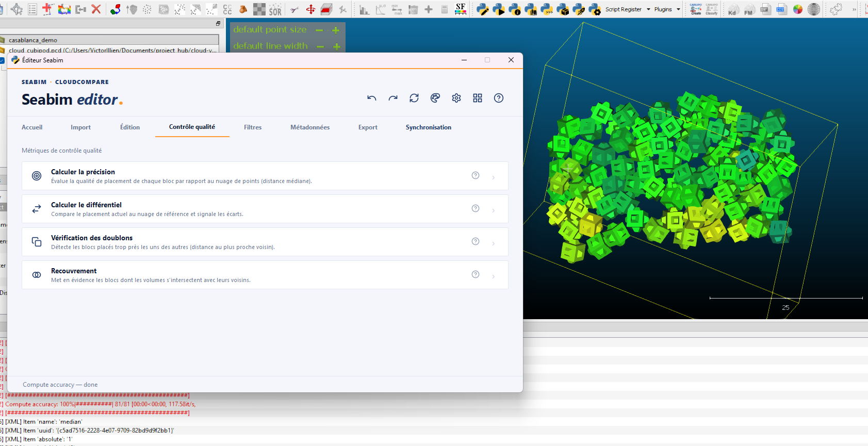The width and height of the screenshot is (868, 446).
Task: Expand the Recouvrement item chevron
Action: (494, 276)
